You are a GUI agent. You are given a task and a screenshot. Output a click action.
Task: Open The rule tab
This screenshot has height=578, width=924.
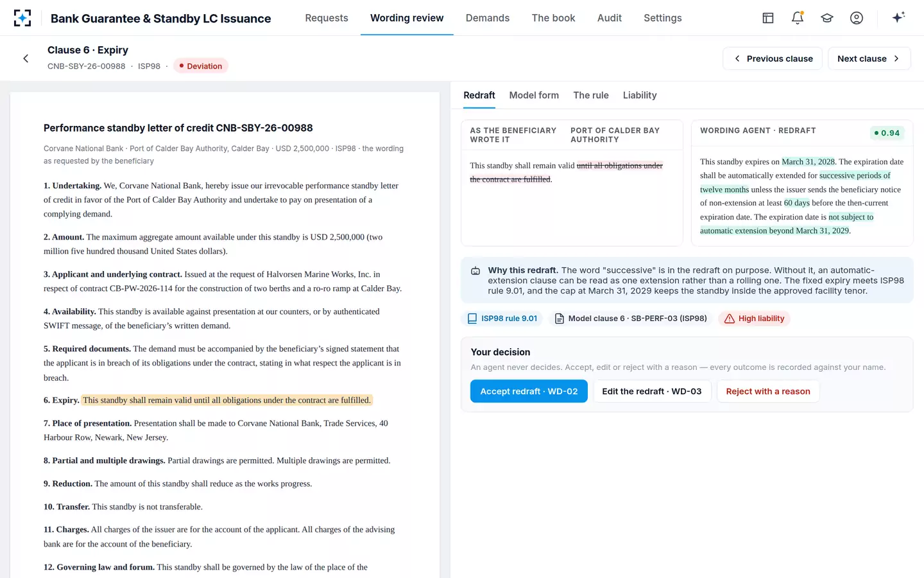click(x=591, y=95)
